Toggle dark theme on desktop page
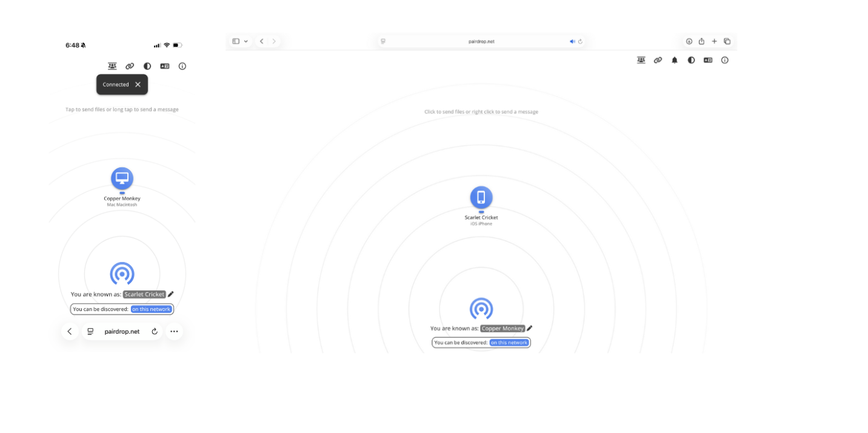Viewport: 868px width, 433px height. click(691, 60)
